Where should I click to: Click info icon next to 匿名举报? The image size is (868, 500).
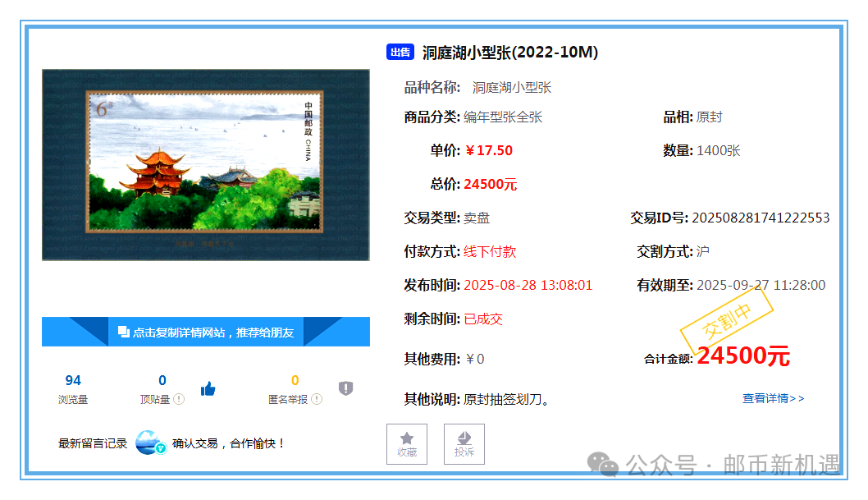317,399
